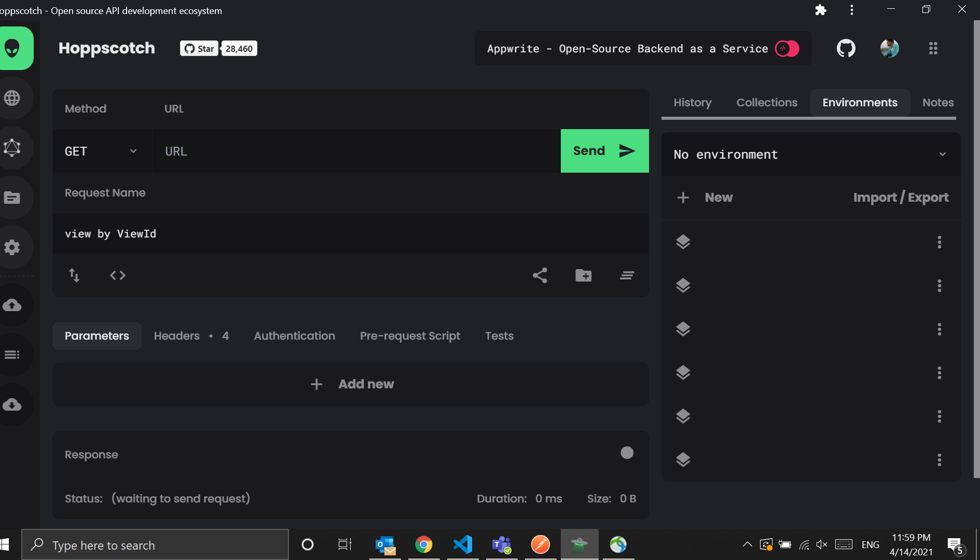Show hidden system tray icons chevron
Viewport: 980px width, 560px height.
coord(748,544)
